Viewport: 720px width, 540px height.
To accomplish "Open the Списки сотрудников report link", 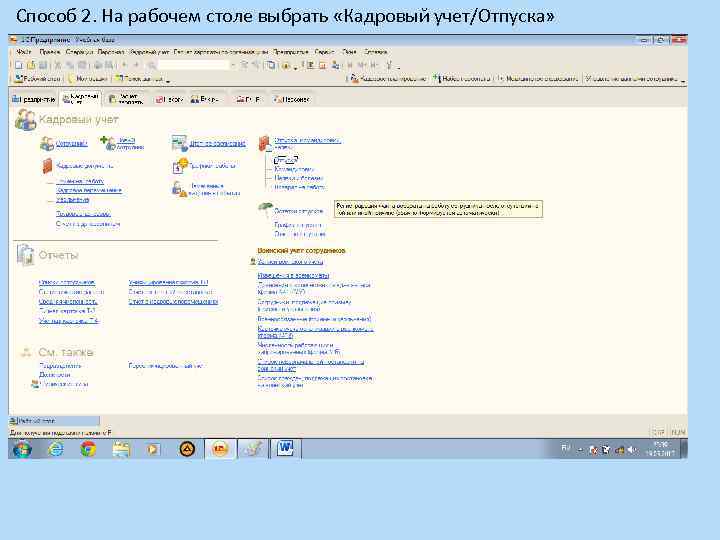I will (67, 282).
